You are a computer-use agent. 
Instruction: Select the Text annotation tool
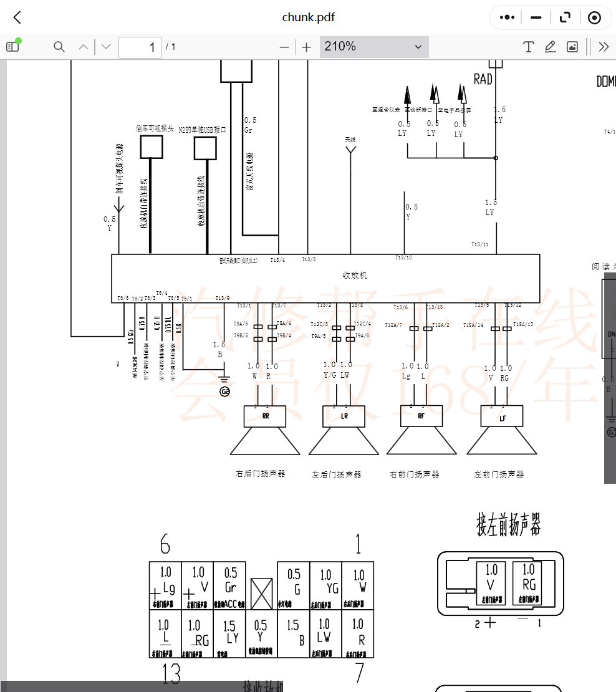tap(527, 47)
